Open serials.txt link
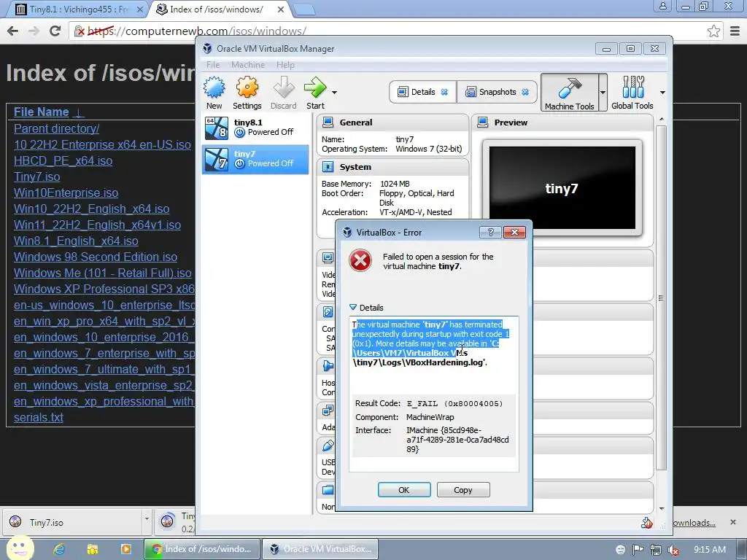This screenshot has width=747, height=560. pyautogui.click(x=39, y=418)
